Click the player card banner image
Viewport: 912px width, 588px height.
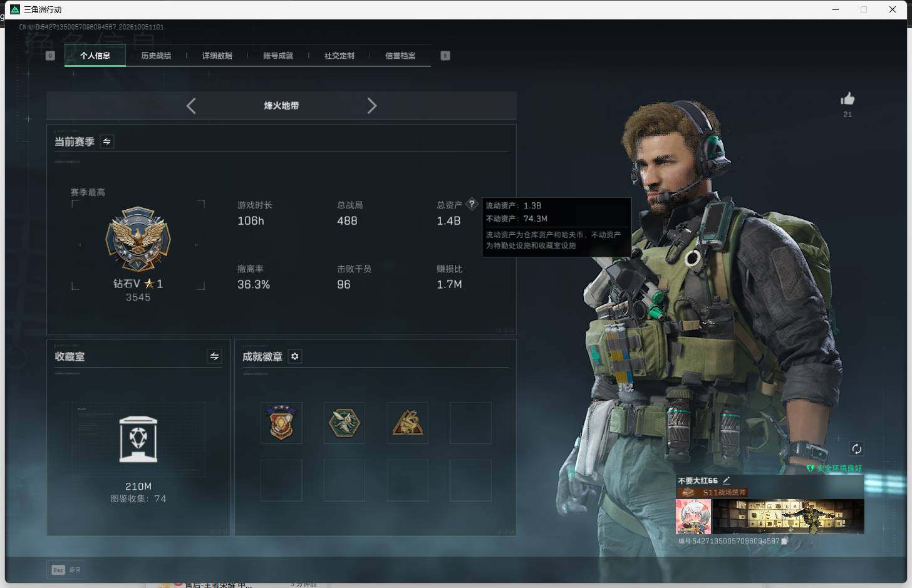(788, 517)
